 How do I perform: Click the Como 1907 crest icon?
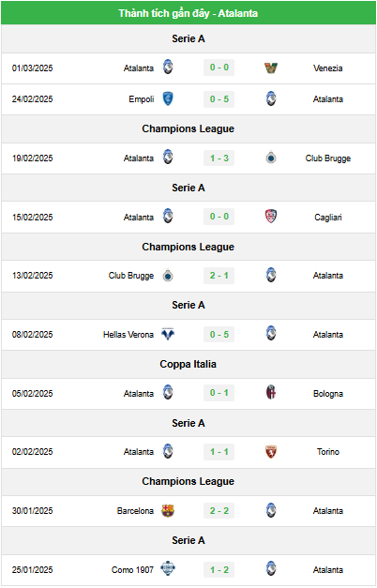[168, 569]
